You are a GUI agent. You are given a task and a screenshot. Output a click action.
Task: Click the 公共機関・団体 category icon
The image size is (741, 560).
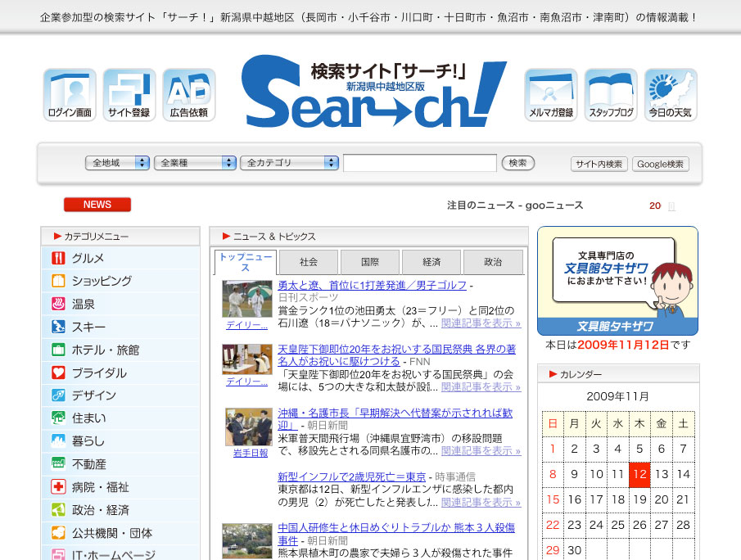tap(58, 533)
